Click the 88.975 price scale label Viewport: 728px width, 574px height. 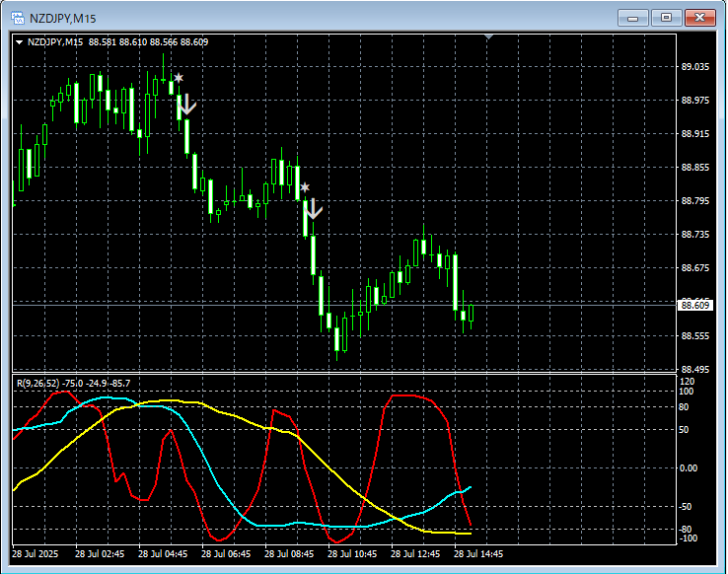[x=695, y=101]
